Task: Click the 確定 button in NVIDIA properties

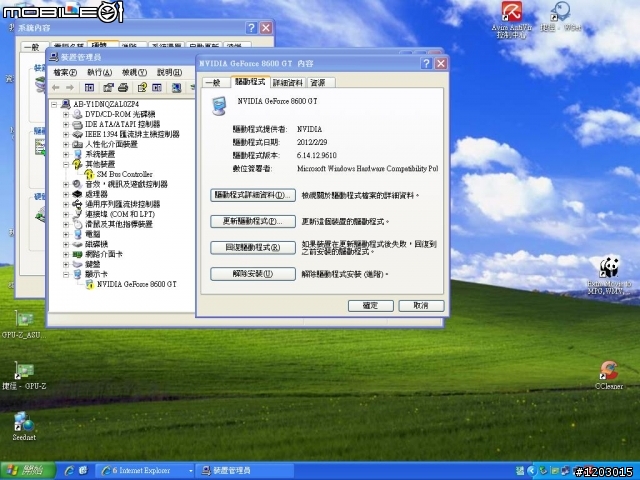Action: 371,306
